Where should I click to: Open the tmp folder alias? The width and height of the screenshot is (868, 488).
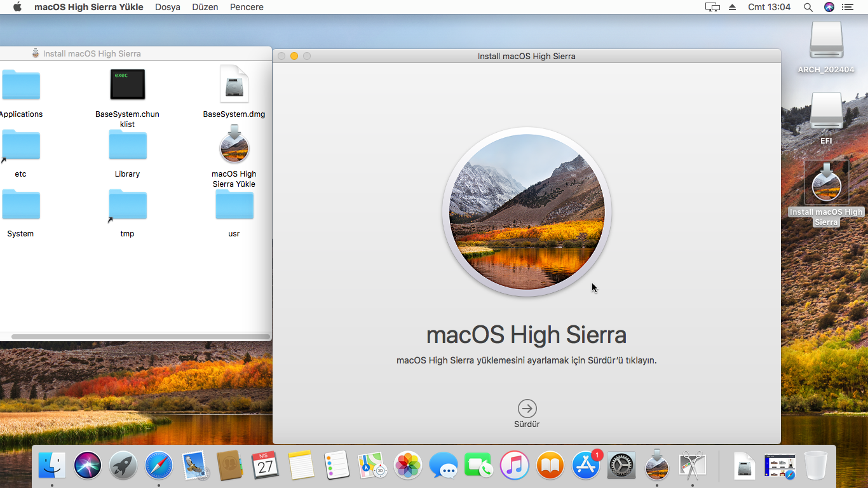(x=127, y=205)
